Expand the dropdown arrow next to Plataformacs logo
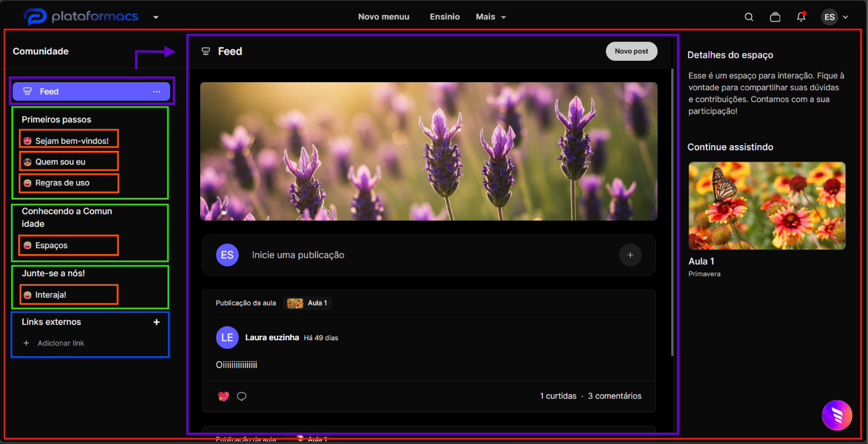868x444 pixels. coord(155,18)
